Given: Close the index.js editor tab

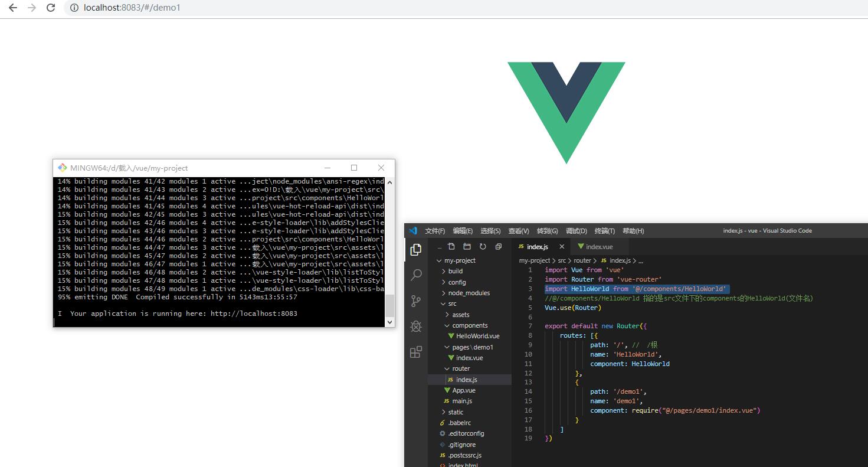Looking at the screenshot, I should 562,247.
